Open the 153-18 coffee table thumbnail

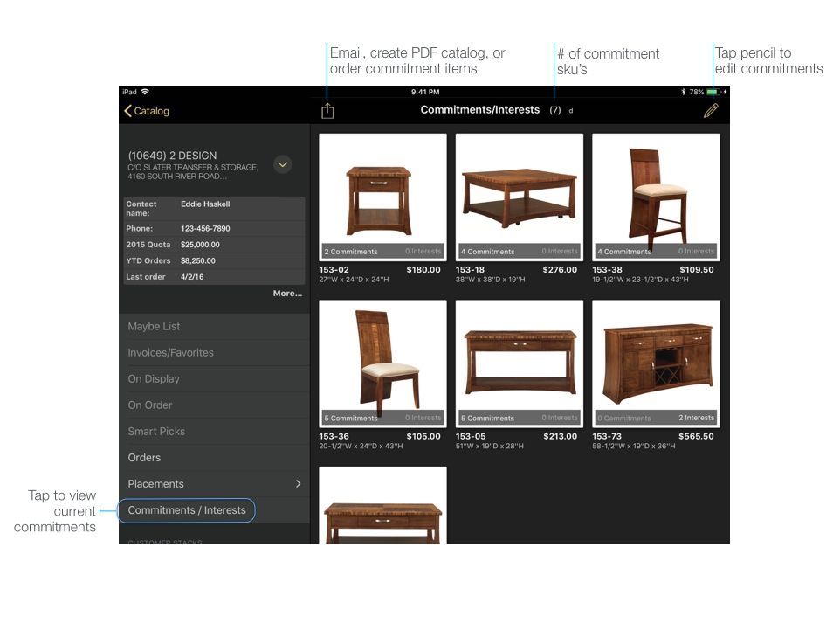click(x=520, y=197)
